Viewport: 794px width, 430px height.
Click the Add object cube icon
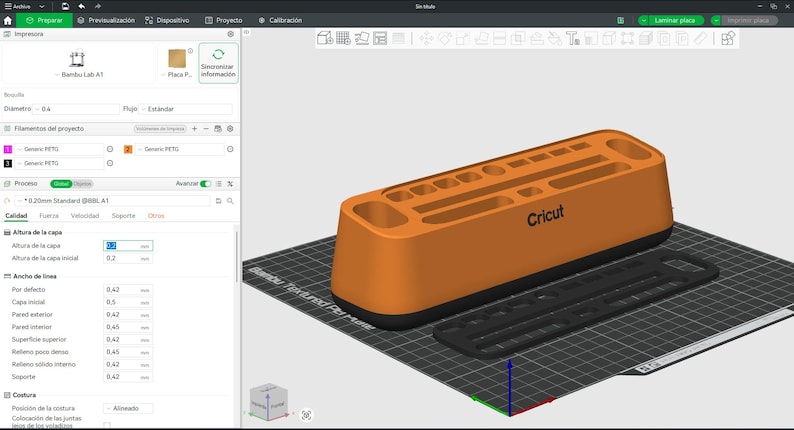(x=325, y=38)
